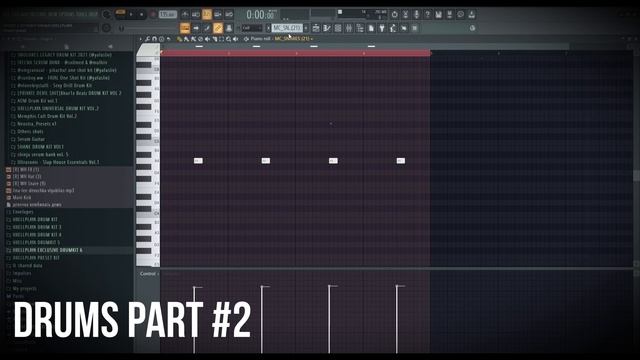Click the export render icon at top right
Image resolution: width=640 pixels, height=360 pixels.
[x=471, y=14]
